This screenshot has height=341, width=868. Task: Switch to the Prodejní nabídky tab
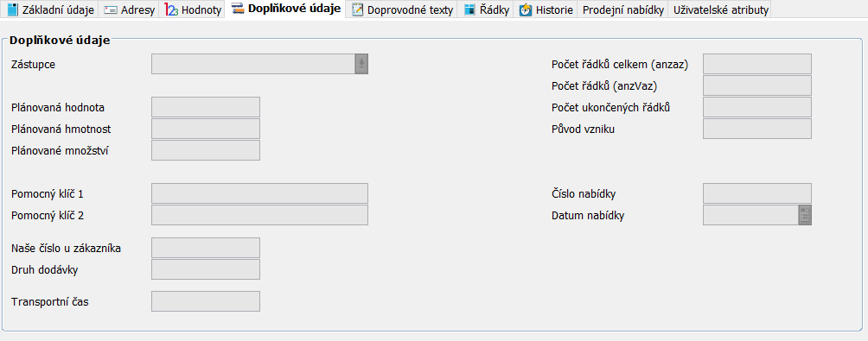[x=623, y=10]
